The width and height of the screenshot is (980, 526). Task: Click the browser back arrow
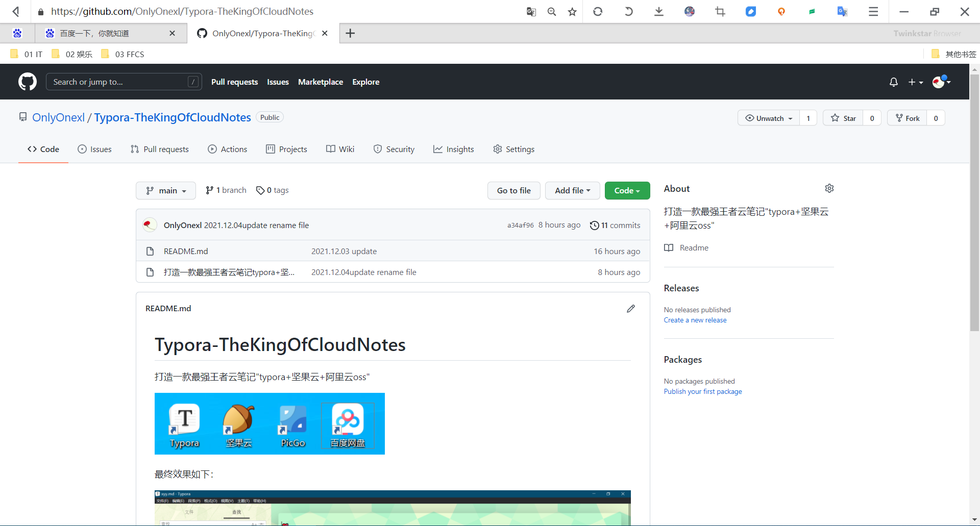coord(16,11)
